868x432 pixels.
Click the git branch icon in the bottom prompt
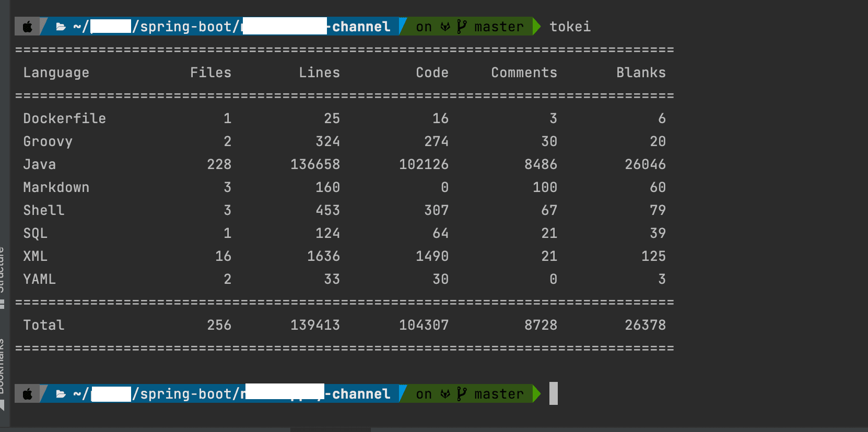click(462, 394)
